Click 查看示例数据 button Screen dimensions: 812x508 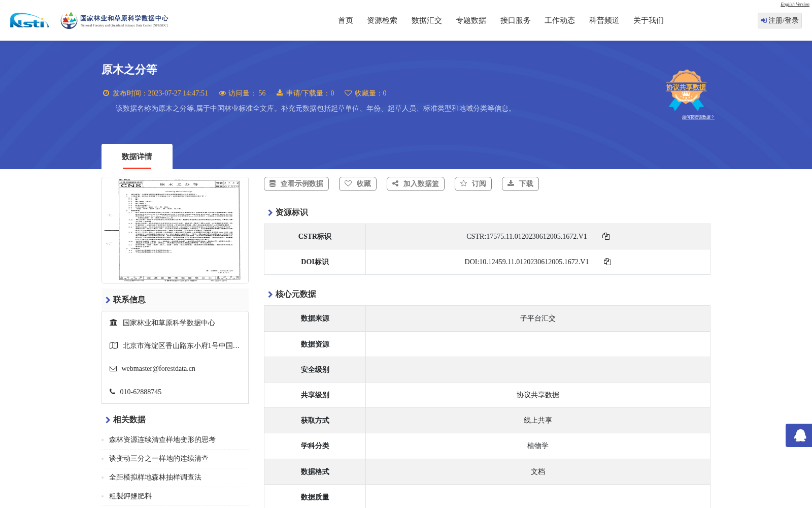pos(296,184)
